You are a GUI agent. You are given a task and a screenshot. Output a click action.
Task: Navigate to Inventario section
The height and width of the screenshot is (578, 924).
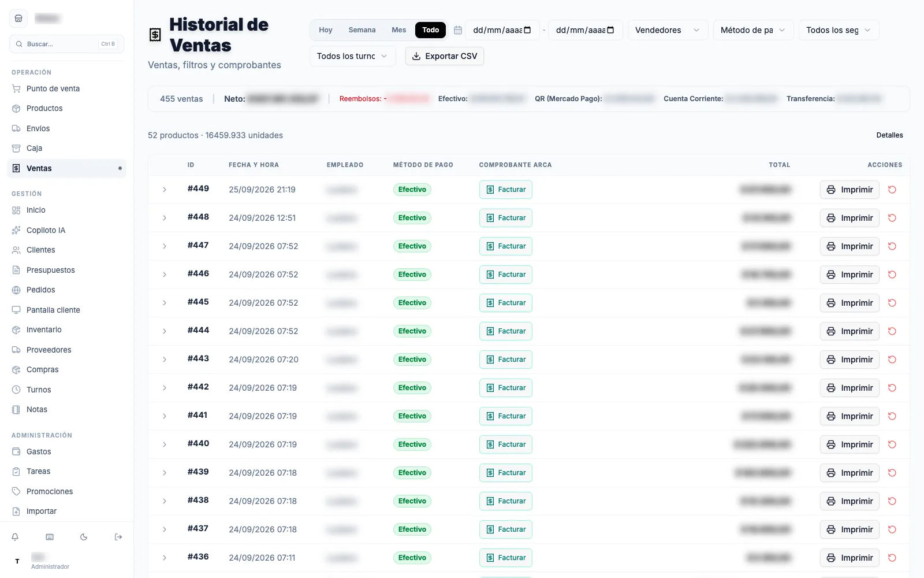[x=66, y=329]
